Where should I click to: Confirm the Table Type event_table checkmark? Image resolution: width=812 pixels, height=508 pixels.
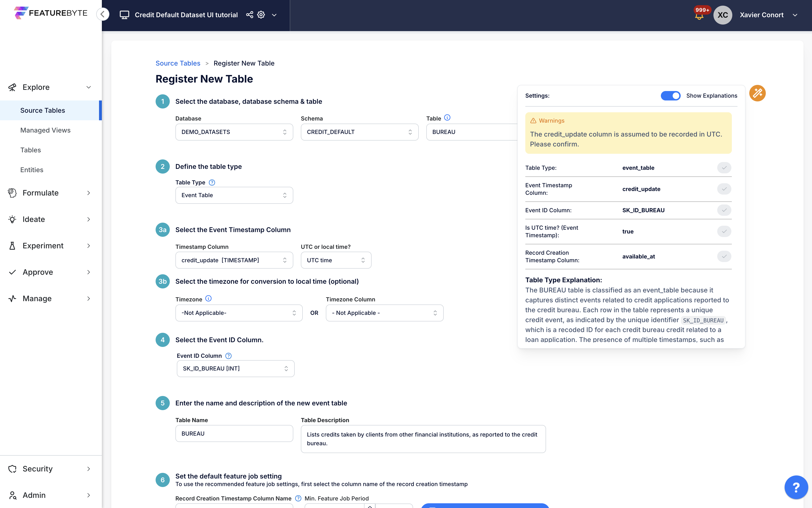point(724,168)
